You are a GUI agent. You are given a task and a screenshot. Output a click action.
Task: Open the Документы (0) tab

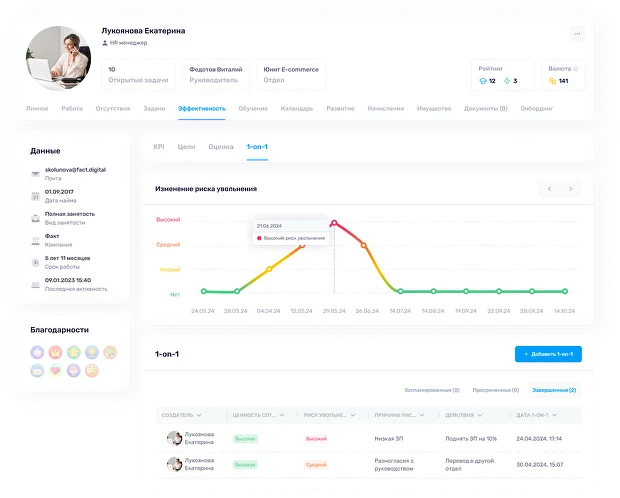[x=486, y=108]
